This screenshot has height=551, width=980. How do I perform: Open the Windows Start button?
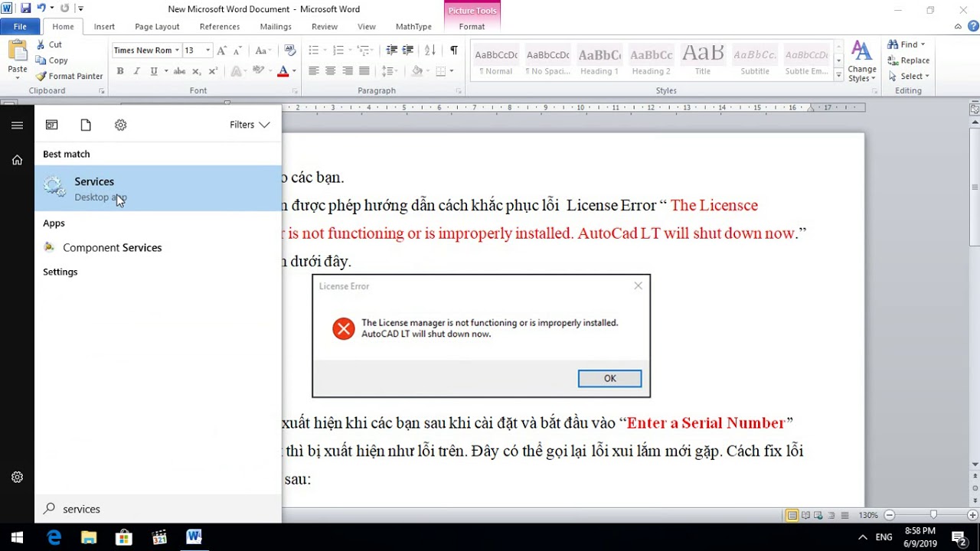(x=17, y=537)
